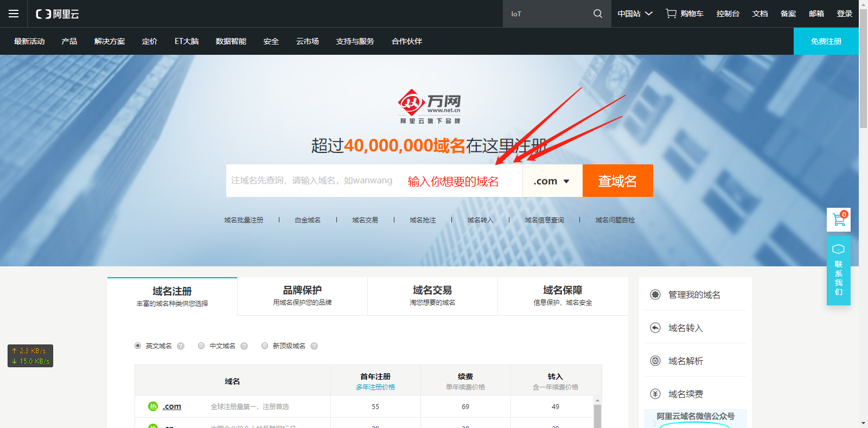Open the .com suffix dropdown
Screen dimensions: 868x428
tap(552, 181)
